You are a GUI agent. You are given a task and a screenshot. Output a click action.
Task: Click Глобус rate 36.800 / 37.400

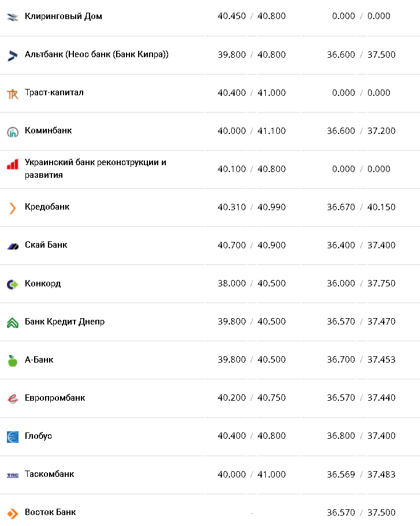point(361,436)
